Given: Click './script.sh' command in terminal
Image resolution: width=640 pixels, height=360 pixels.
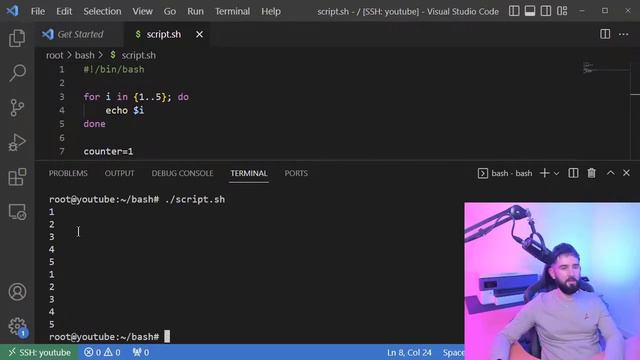Looking at the screenshot, I should [195, 200].
